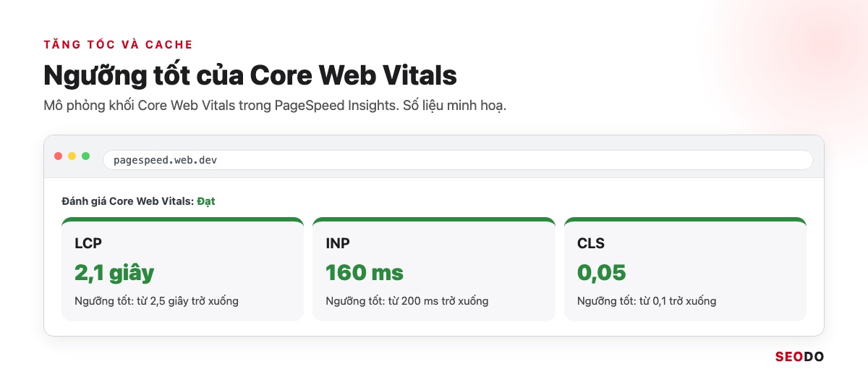Click the red 'TĂNG TỐC VÀ CACHE' label
Viewport: 868px width, 380px height.
118,44
